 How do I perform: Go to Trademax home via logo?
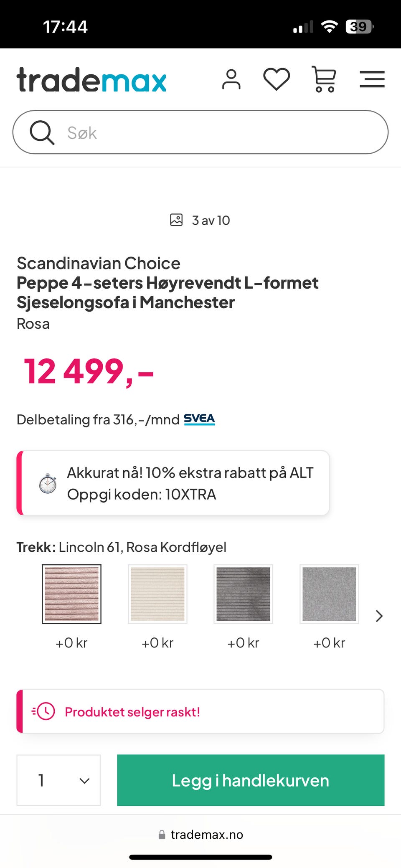tap(91, 80)
